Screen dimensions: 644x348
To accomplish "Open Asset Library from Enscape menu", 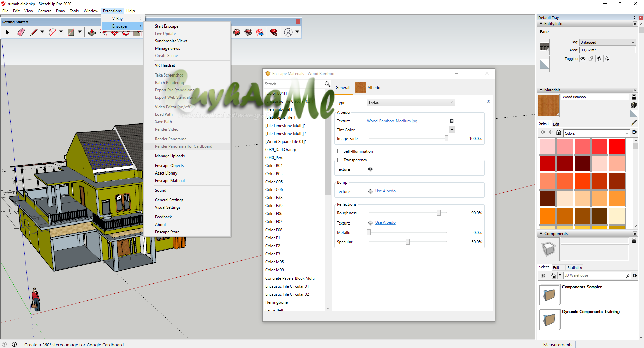I will [166, 173].
